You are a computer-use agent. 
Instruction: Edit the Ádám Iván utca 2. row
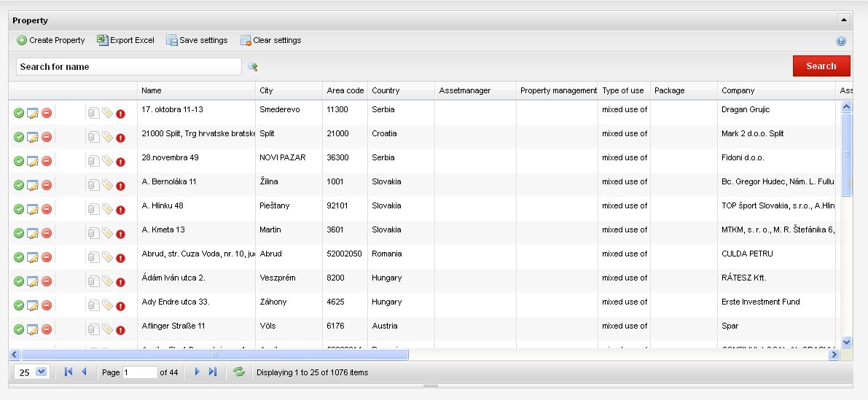[x=33, y=282]
